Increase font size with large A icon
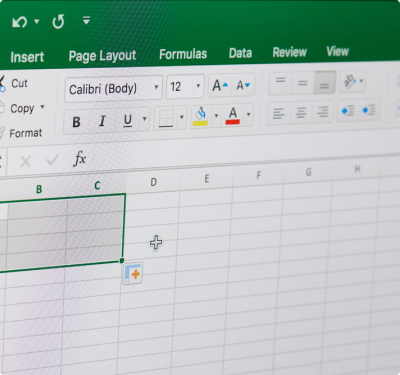The height and width of the screenshot is (375, 400). point(220,86)
